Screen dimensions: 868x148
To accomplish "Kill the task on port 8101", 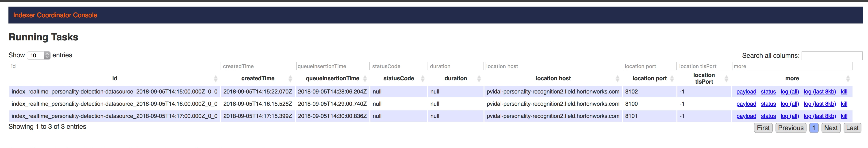I will [x=844, y=116].
